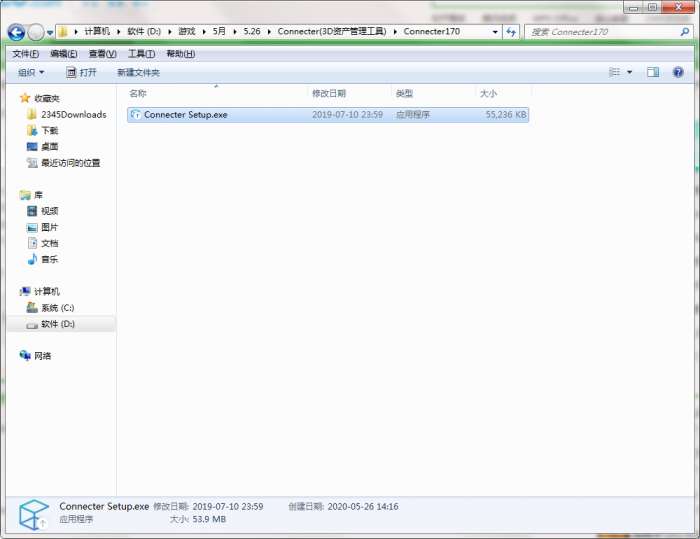Click the large file icon in details pane
The image size is (700, 539).
point(34,514)
